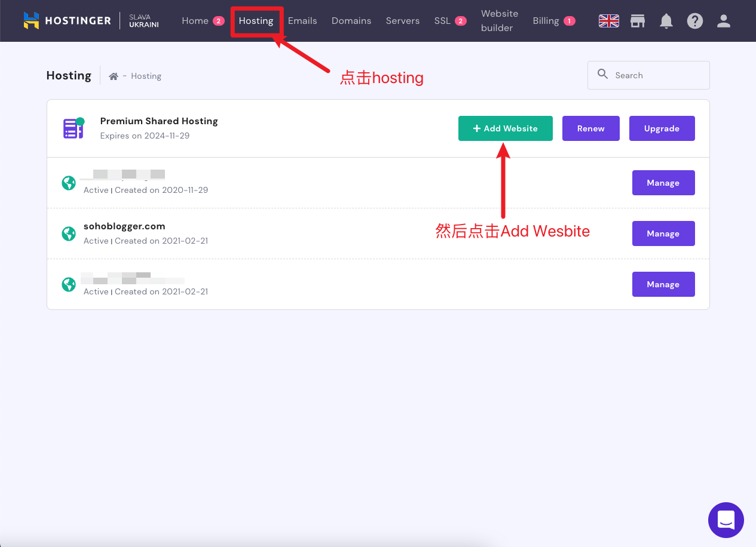Click the Slava Ukraini badge
This screenshot has width=756, height=547.
coord(144,21)
